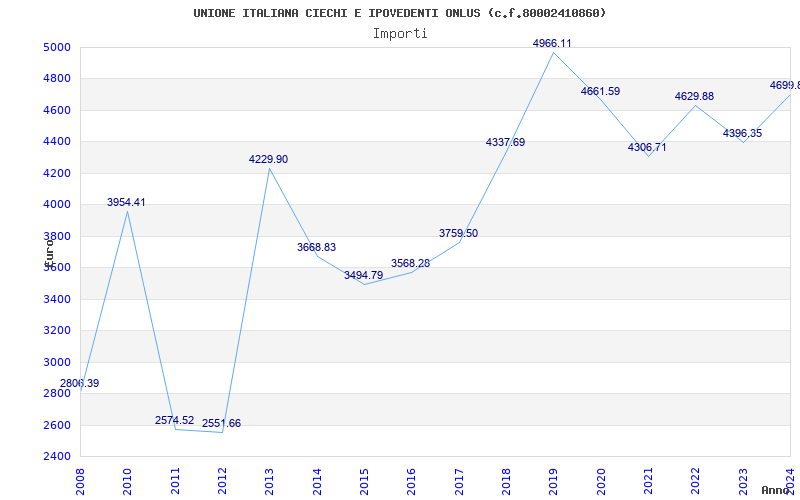Viewport: 800px width, 500px height.
Task: Click x-axis year label 2013
Action: [x=269, y=481]
